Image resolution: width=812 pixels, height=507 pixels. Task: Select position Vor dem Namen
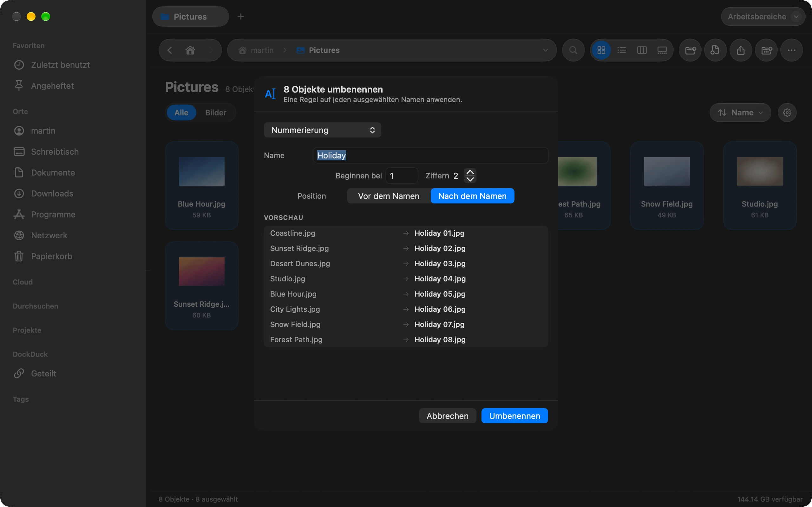point(389,196)
